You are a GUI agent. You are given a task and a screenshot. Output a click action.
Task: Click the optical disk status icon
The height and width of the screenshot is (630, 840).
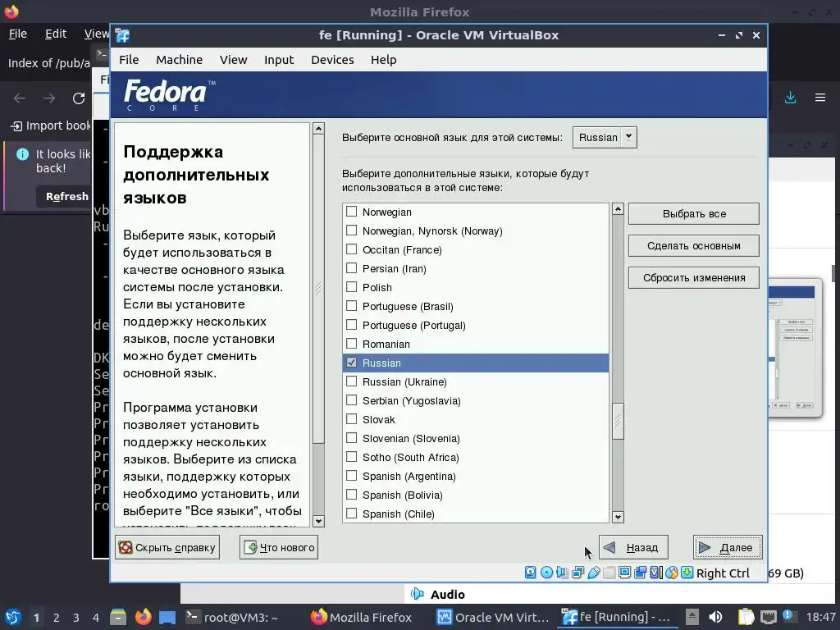[546, 572]
